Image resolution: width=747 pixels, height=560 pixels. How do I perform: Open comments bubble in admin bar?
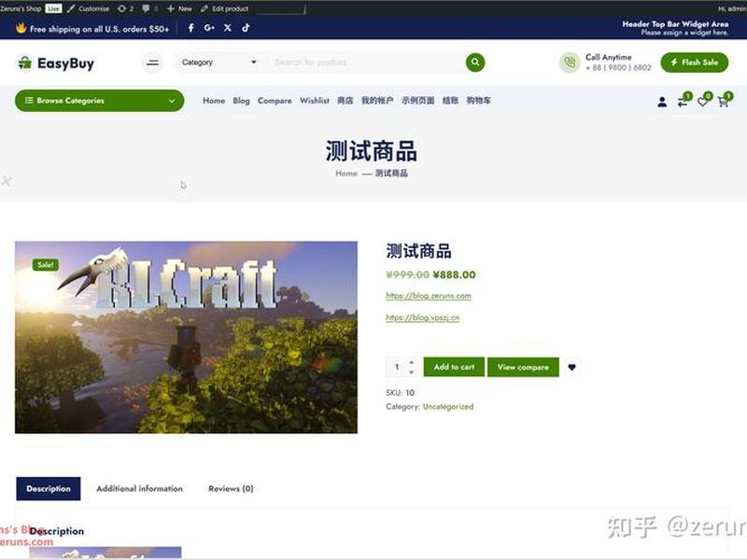(150, 8)
